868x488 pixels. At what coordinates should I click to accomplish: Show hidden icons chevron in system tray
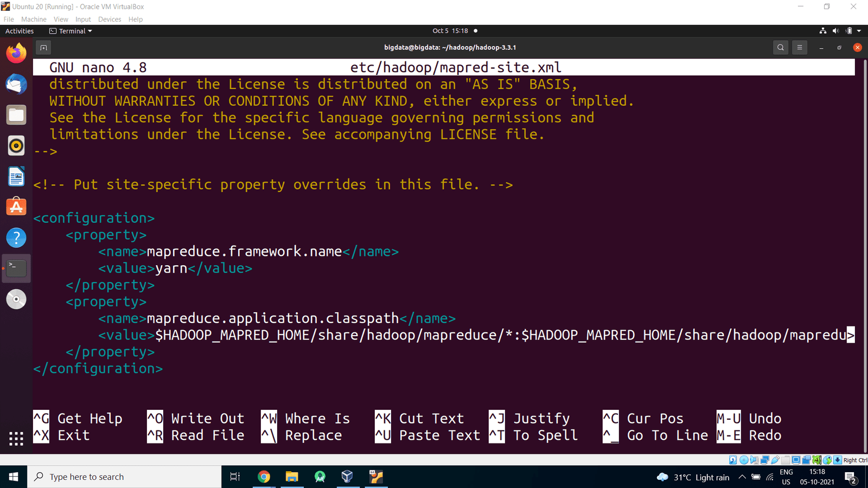pyautogui.click(x=742, y=477)
